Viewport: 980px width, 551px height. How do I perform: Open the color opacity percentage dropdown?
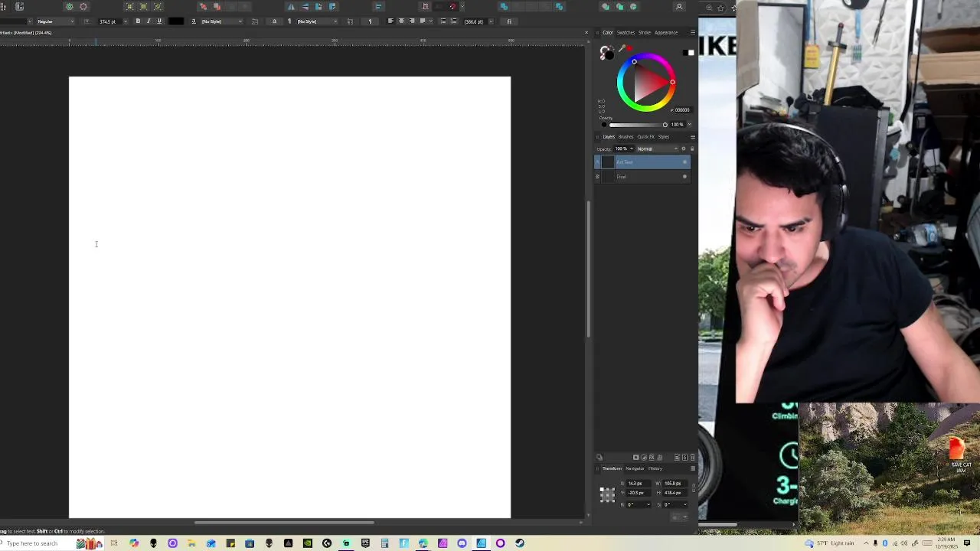[x=689, y=125]
